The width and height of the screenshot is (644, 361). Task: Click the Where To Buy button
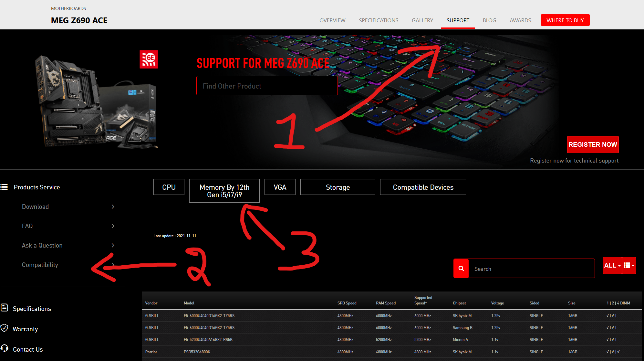565,20
